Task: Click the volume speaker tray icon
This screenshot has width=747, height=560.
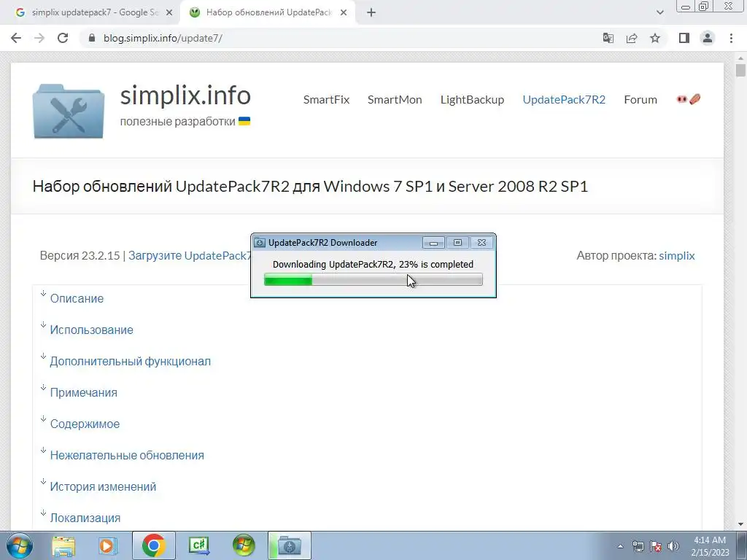Action: (673, 546)
